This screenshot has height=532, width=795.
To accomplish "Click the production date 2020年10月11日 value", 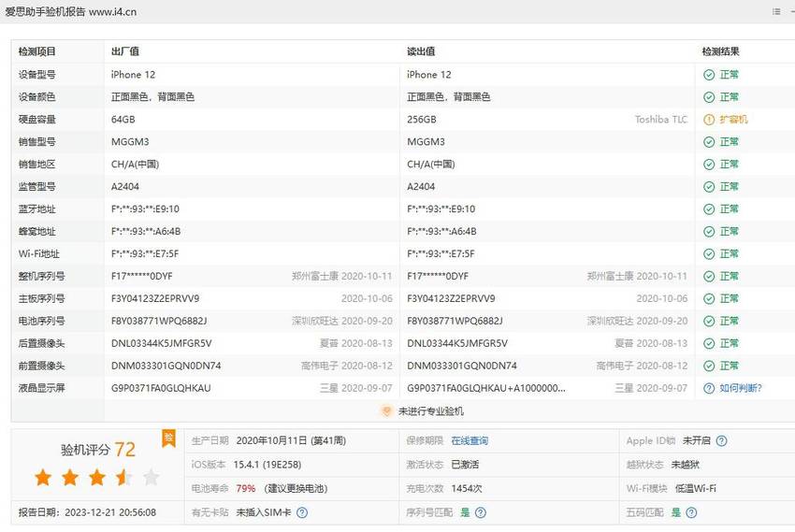I will click(291, 440).
